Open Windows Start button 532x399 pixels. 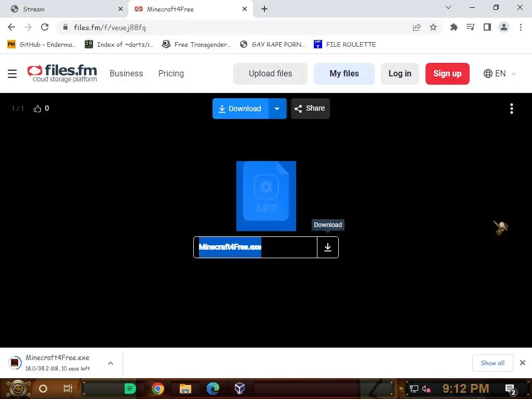[18, 389]
